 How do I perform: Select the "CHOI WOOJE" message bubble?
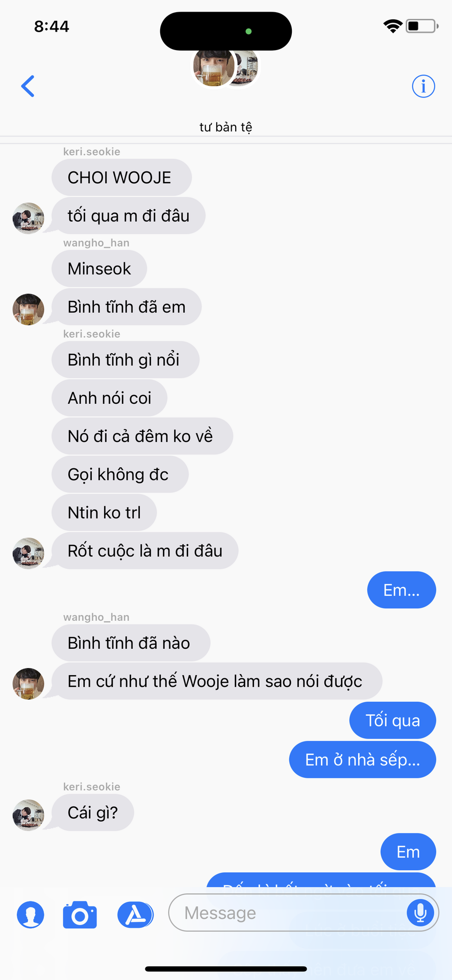(121, 178)
